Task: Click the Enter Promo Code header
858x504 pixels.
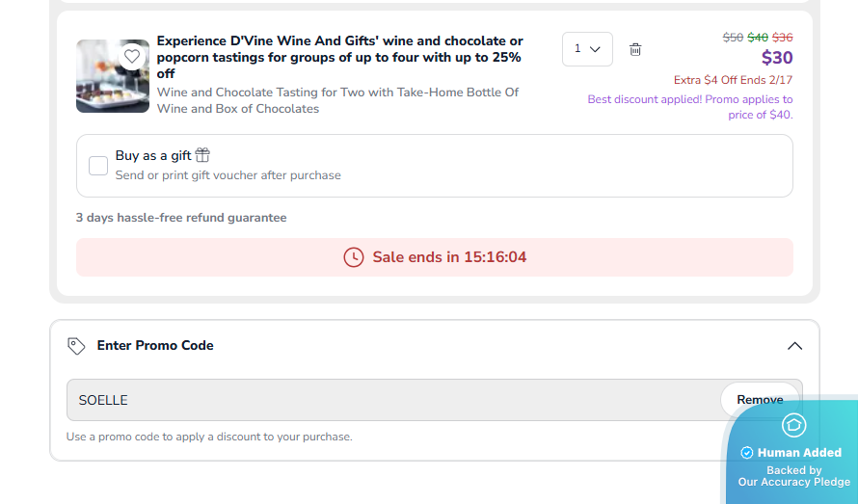Action: [x=155, y=346]
